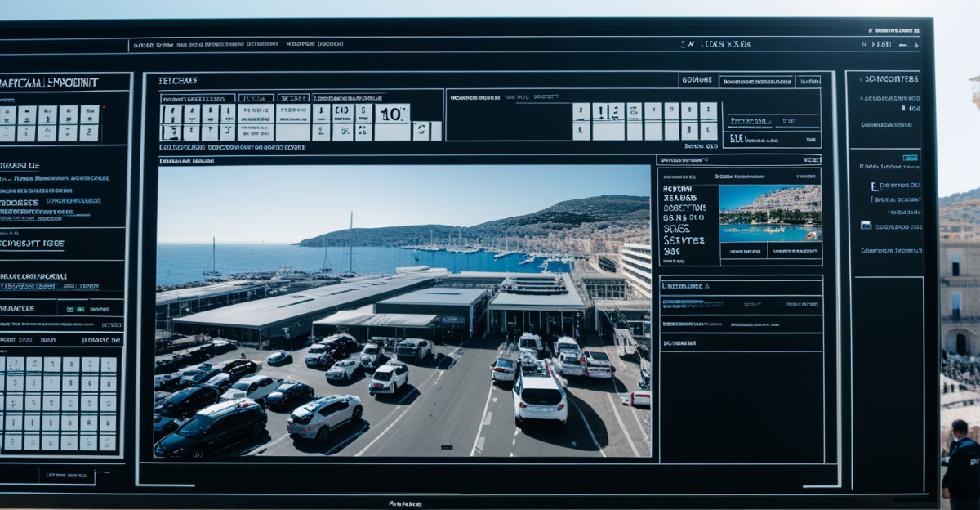Select the small camera icon in right sidebar
980x510 pixels.
click(866, 225)
